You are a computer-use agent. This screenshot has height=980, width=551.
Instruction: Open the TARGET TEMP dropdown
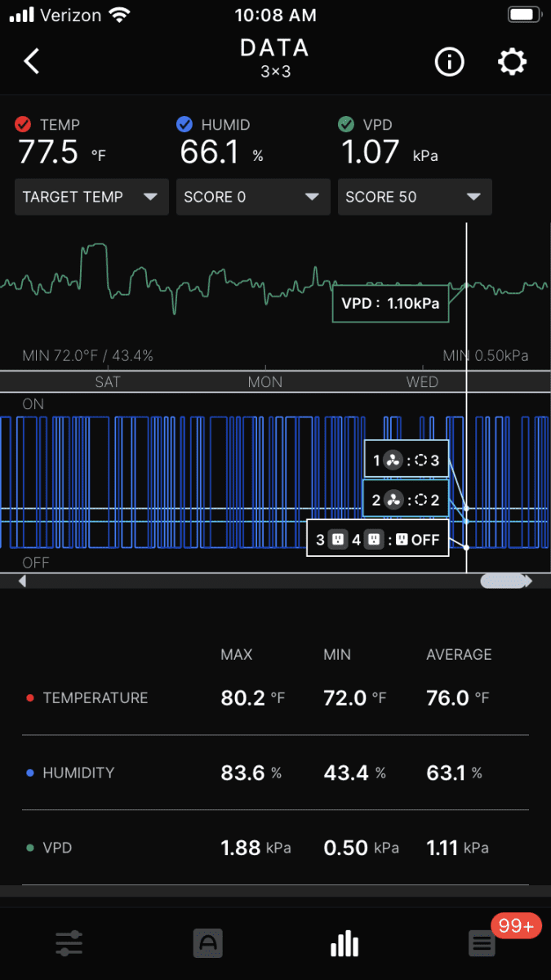pos(91,197)
